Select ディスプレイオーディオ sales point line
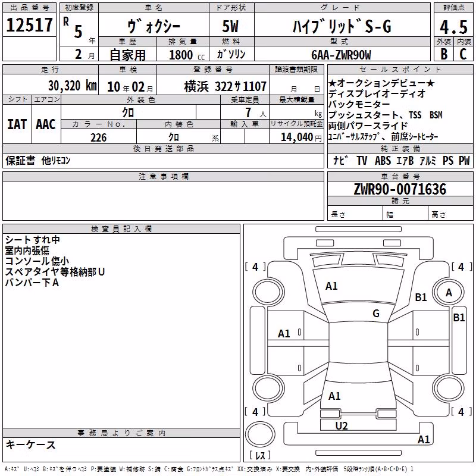The image size is (476, 476). tap(377, 93)
